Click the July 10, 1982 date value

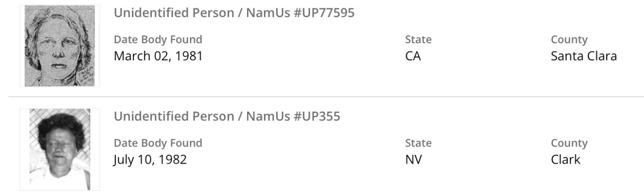click(x=150, y=159)
